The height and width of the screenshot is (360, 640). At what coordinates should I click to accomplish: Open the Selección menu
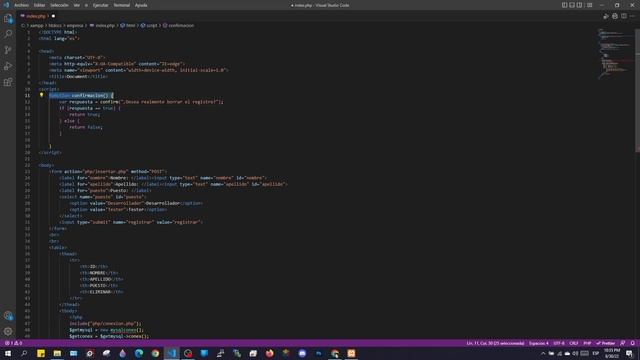pos(59,5)
